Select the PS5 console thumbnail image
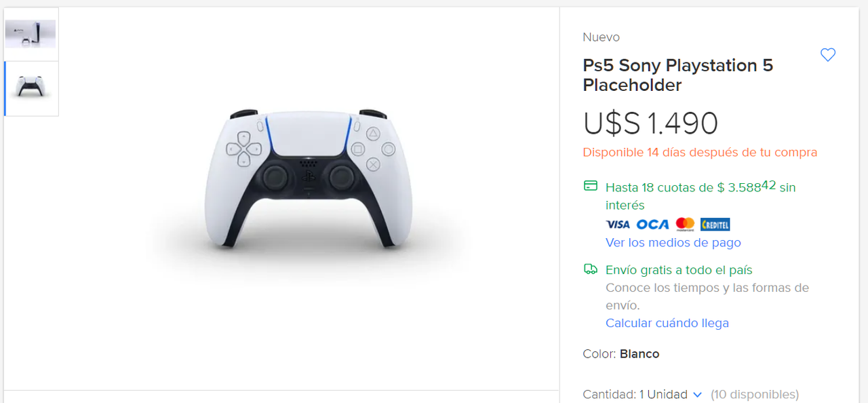The width and height of the screenshot is (868, 403). 31,34
